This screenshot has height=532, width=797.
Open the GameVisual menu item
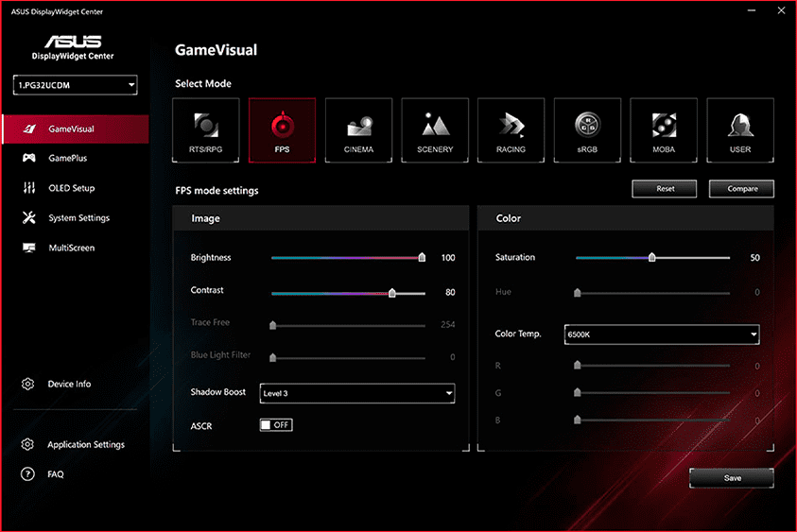point(76,129)
